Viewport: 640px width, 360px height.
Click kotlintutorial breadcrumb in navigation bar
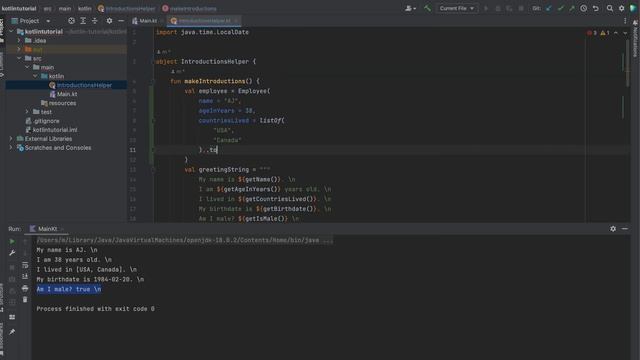[x=19, y=8]
